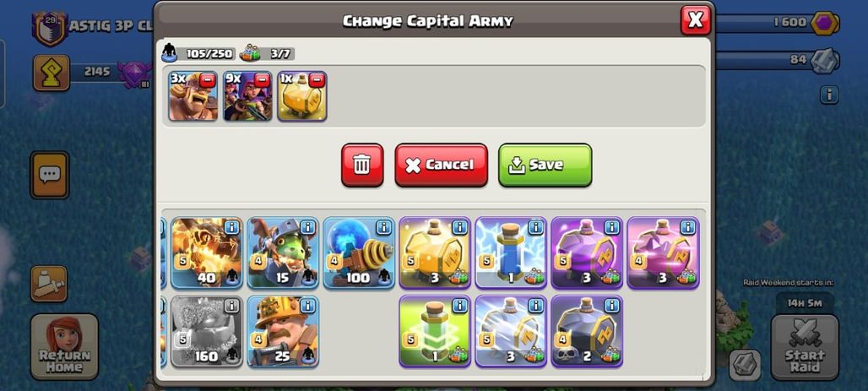The height and width of the screenshot is (391, 868).
Task: Remove the 3x Super Barbarian from army
Action: pos(208,79)
